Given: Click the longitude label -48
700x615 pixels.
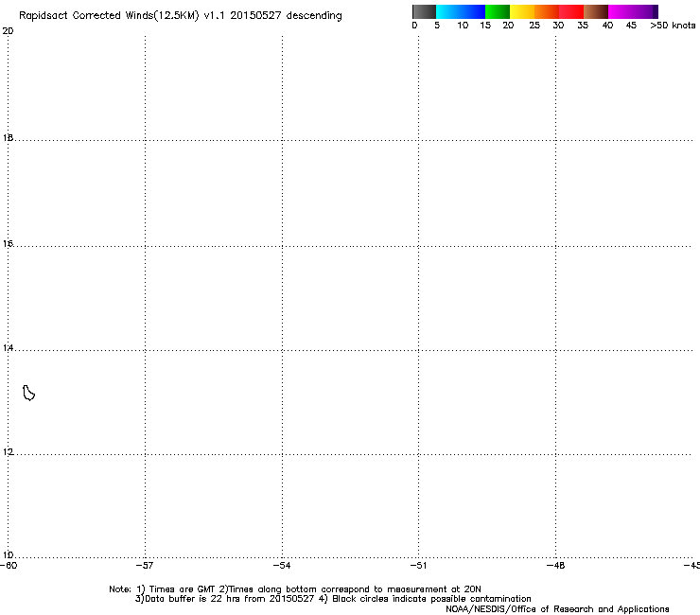Looking at the screenshot, I should coord(555,566).
